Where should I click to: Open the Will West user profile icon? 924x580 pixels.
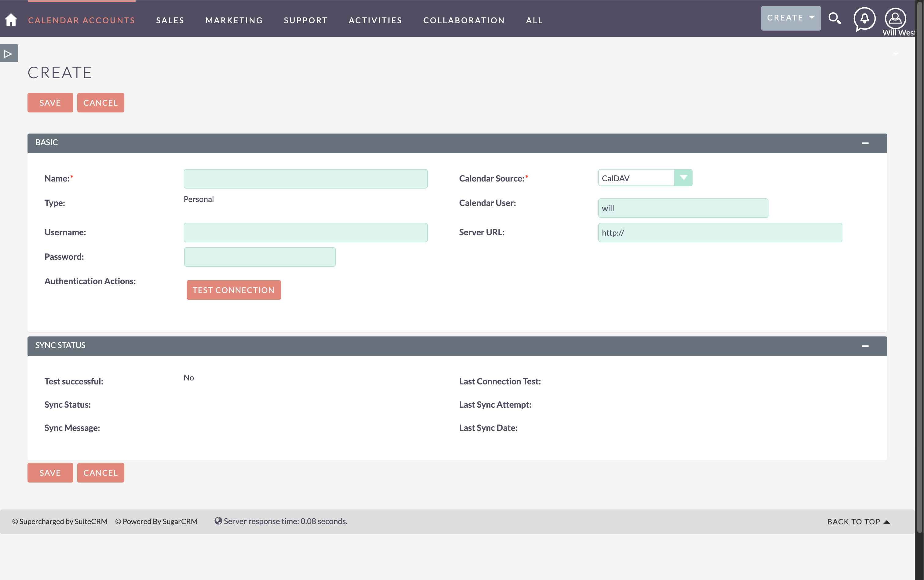(895, 18)
